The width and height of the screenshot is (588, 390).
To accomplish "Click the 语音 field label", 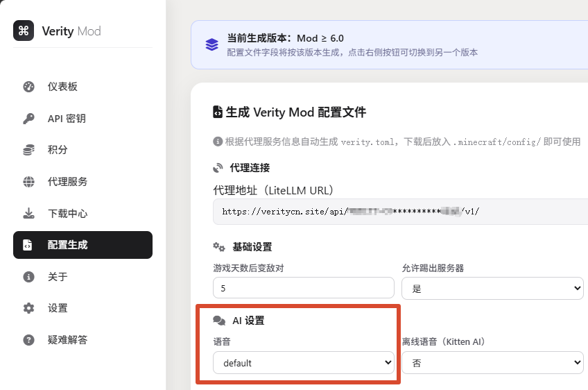I will tap(222, 341).
